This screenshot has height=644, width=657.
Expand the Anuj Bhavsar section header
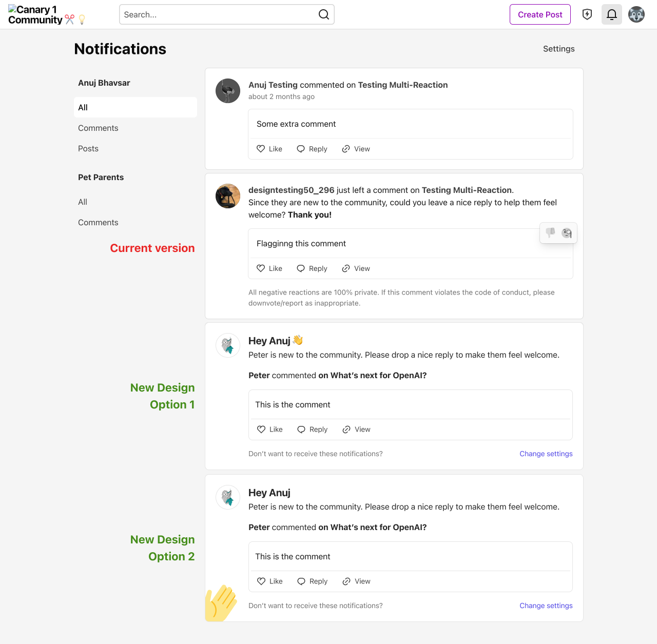pyautogui.click(x=104, y=83)
